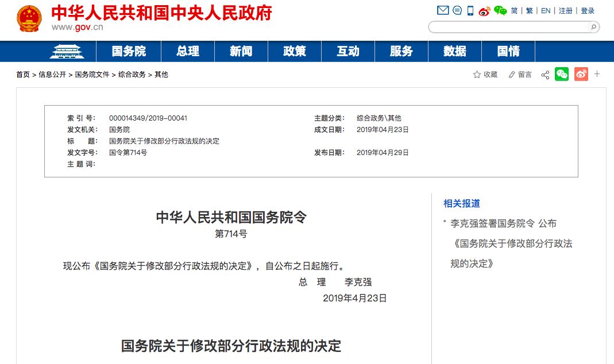614x364 pixels.
Task: Go to 信息公开 breadcrumb
Action: pyautogui.click(x=52, y=75)
